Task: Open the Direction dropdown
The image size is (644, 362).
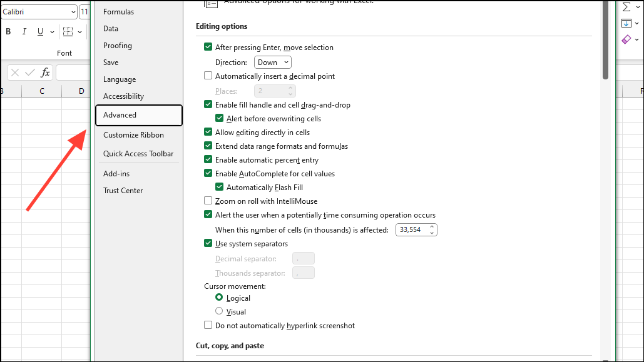Action: coord(273,62)
